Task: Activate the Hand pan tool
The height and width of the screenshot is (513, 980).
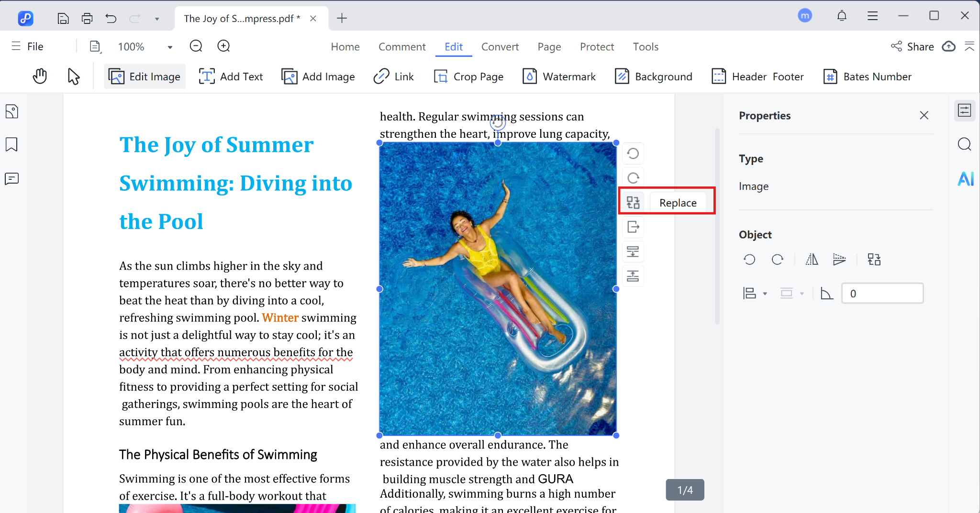Action: pyautogui.click(x=40, y=76)
